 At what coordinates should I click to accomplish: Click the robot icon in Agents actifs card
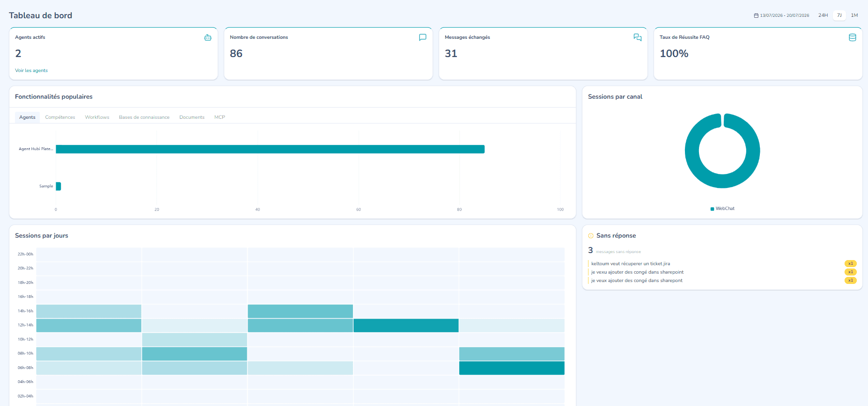(208, 37)
